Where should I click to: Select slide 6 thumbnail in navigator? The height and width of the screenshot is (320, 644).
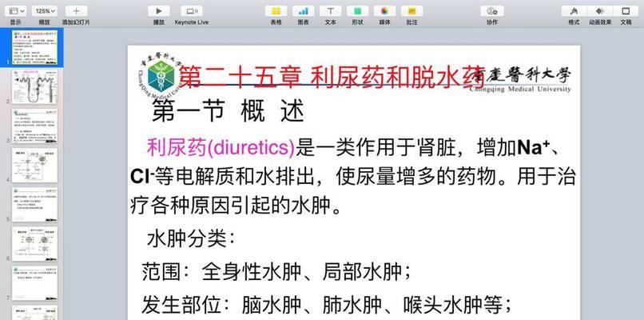(34, 243)
